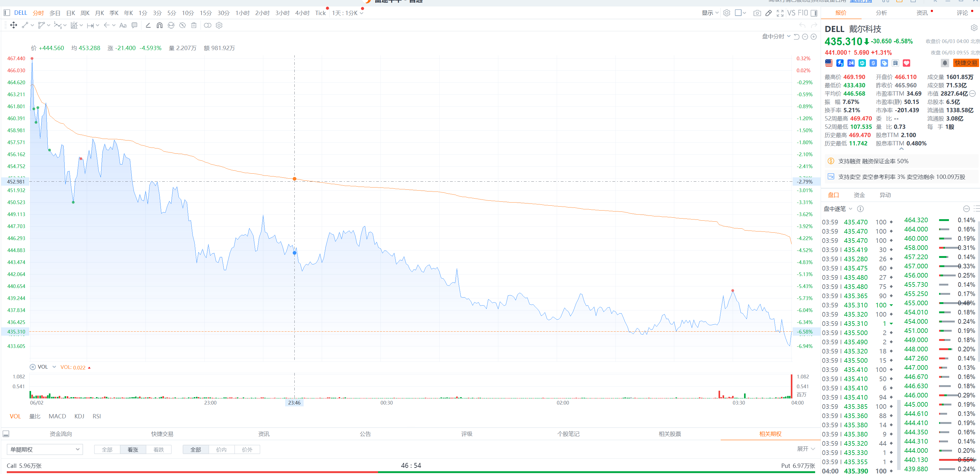Select the move crosshair cursor tool
This screenshot has height=474, width=980.
tap(14, 26)
